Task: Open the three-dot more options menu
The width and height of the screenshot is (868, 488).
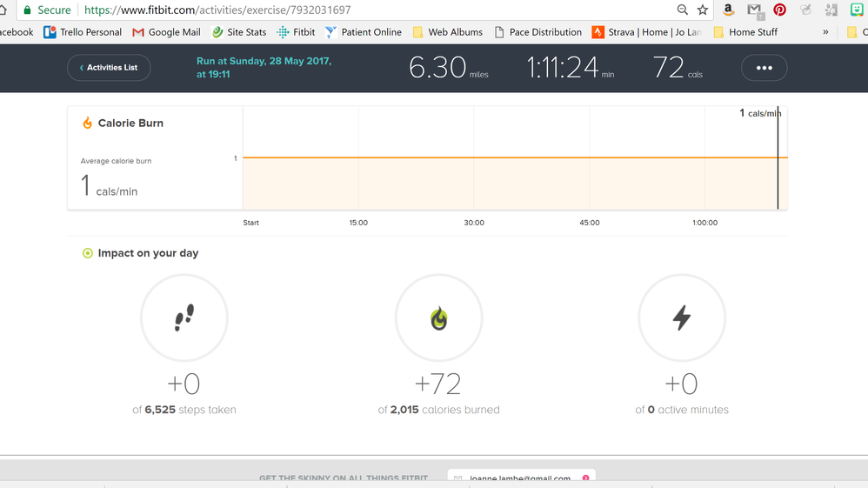Action: 764,68
